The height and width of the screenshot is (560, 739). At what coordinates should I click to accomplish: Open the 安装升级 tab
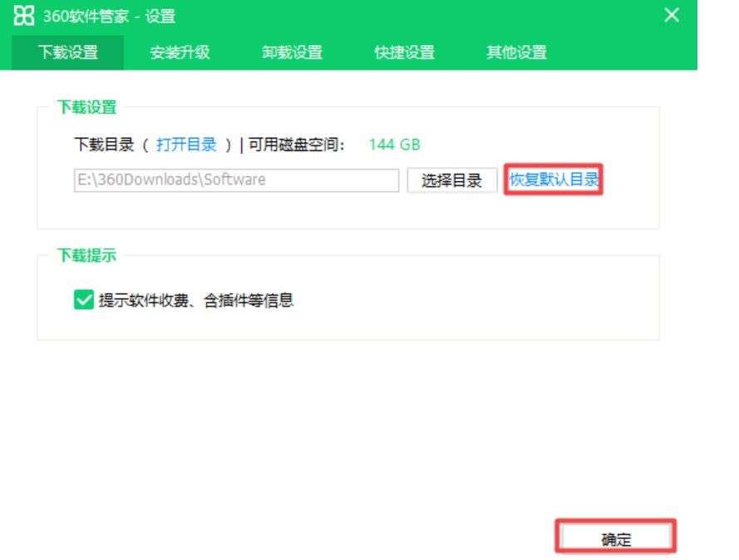(180, 52)
